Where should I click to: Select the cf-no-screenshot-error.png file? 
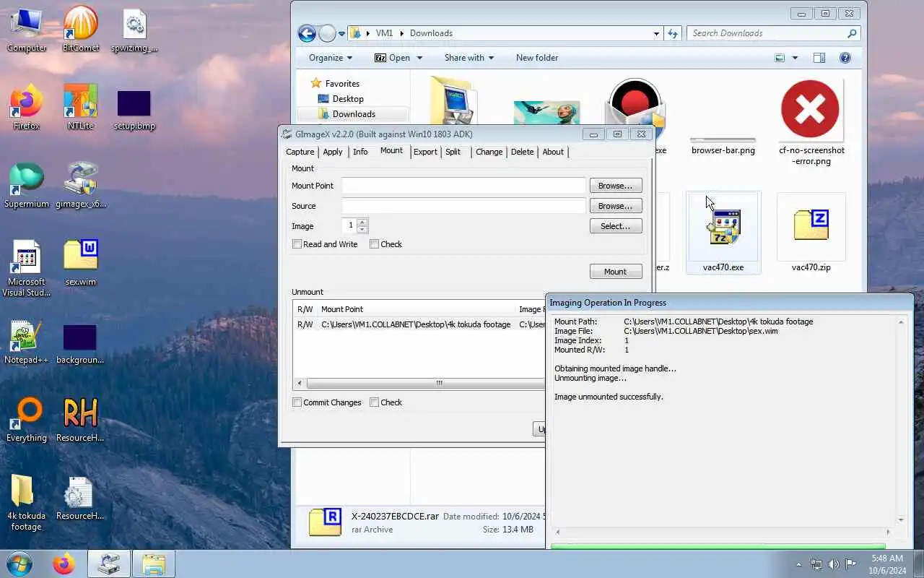pos(811,121)
